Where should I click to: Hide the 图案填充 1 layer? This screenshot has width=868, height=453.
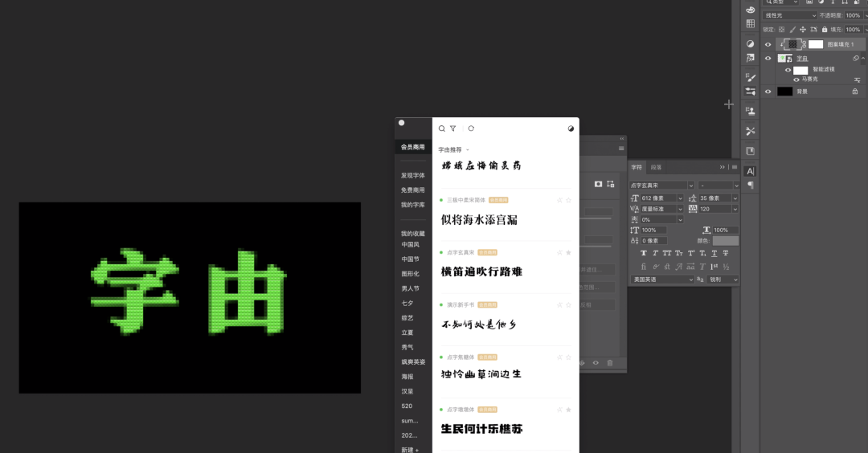pos(768,45)
